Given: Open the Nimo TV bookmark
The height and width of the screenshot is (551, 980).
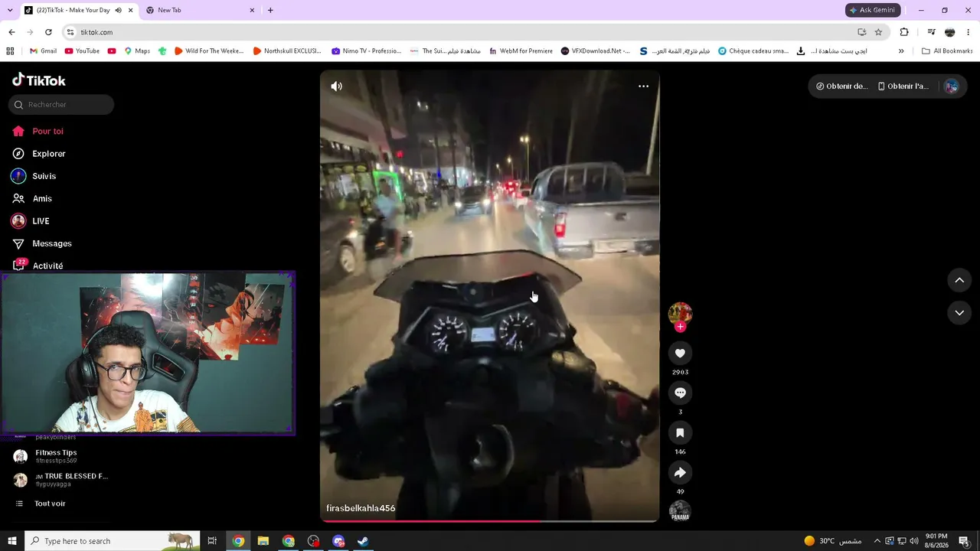Looking at the screenshot, I should [x=367, y=51].
